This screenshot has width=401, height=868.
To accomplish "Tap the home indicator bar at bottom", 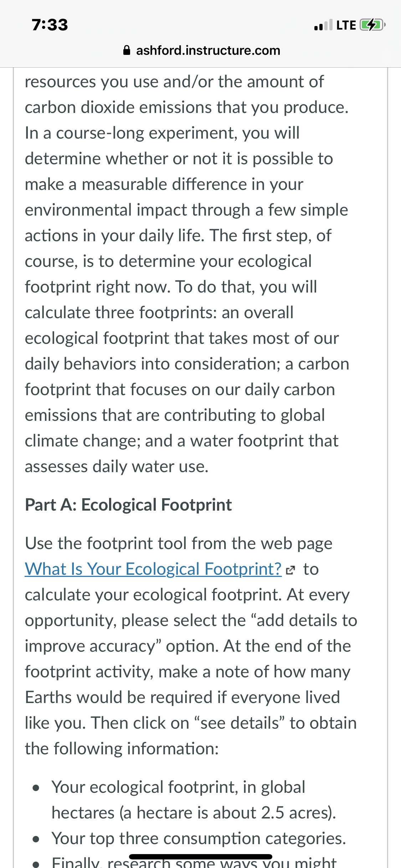I will [201, 857].
